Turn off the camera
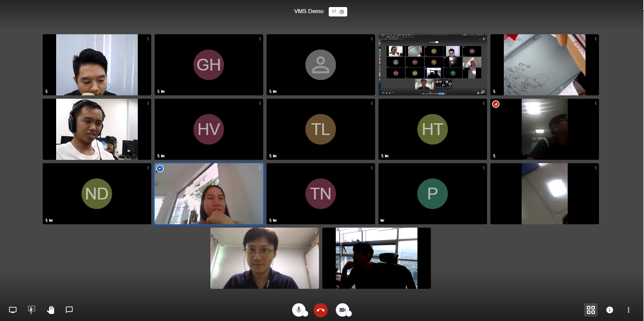Viewport: 644px width, 321px height. [x=342, y=310]
